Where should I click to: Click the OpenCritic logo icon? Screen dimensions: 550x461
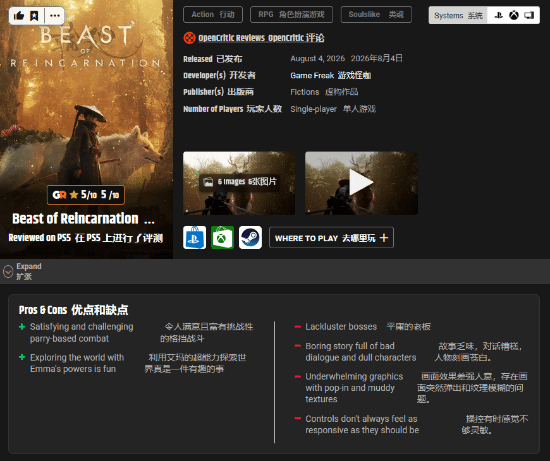coord(189,38)
